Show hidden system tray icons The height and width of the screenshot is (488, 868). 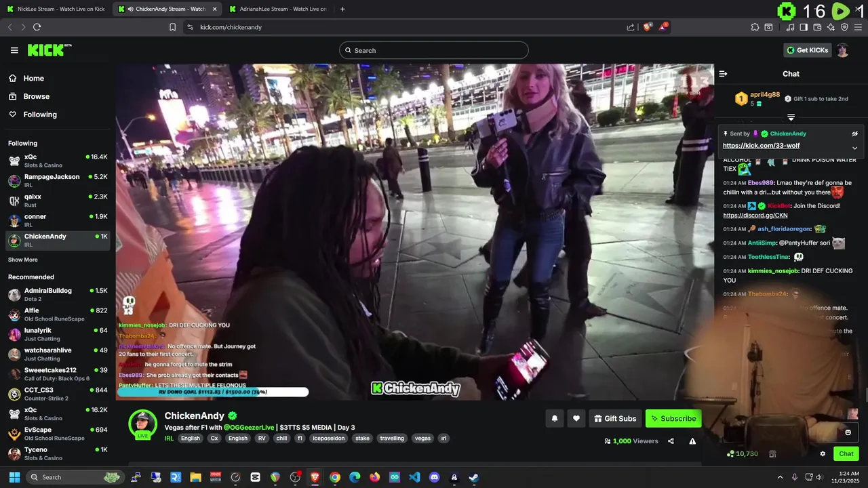[x=780, y=477]
